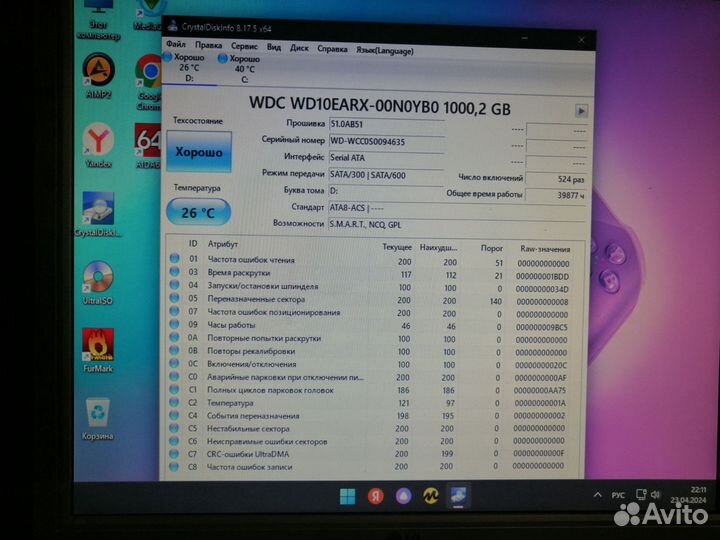Go to next disk with arrow button
The image size is (720, 540).
pyautogui.click(x=582, y=111)
